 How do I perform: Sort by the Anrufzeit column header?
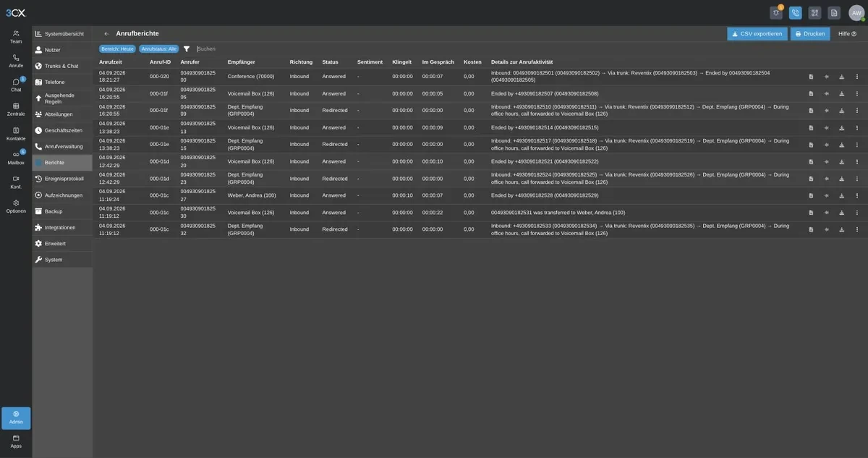111,62
